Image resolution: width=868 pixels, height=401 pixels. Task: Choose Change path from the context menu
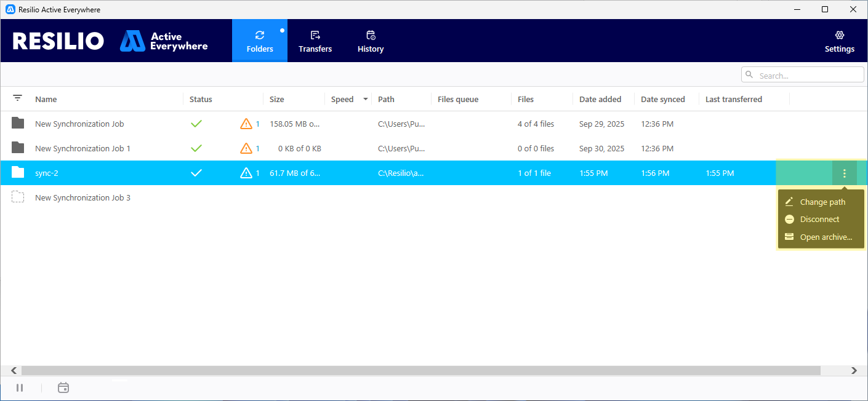(x=822, y=201)
